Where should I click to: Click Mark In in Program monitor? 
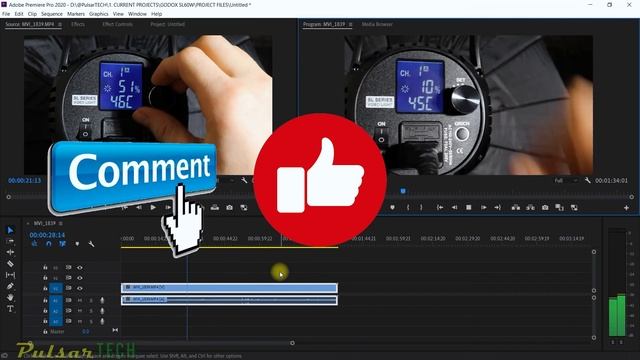pyautogui.click(x=408, y=208)
